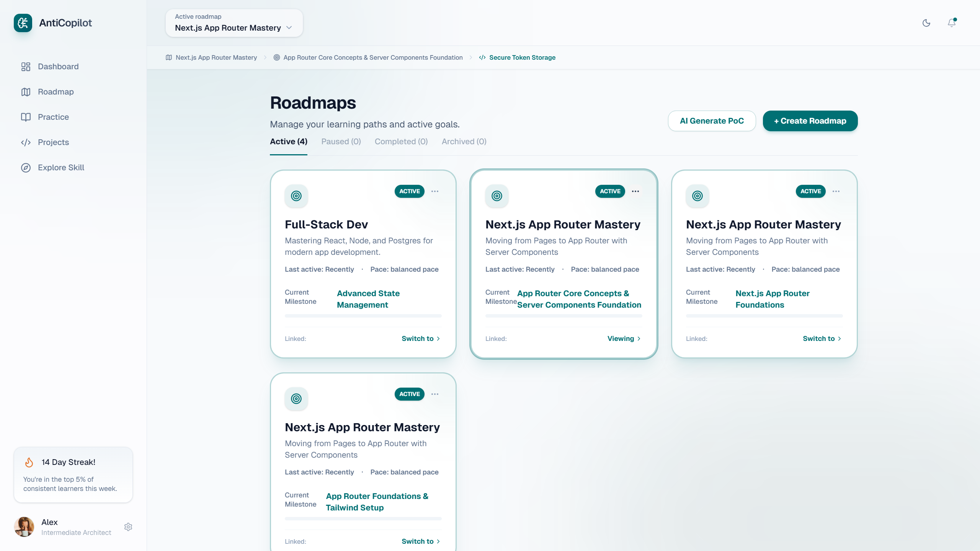
Task: Open Explore Skill from the sidebar
Action: click(x=73, y=168)
